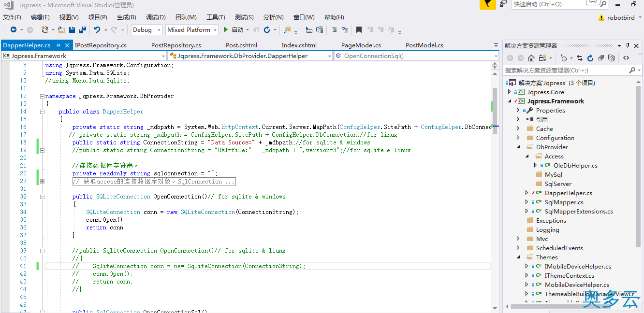Click the notification flag icon in title bar

tap(488, 4)
